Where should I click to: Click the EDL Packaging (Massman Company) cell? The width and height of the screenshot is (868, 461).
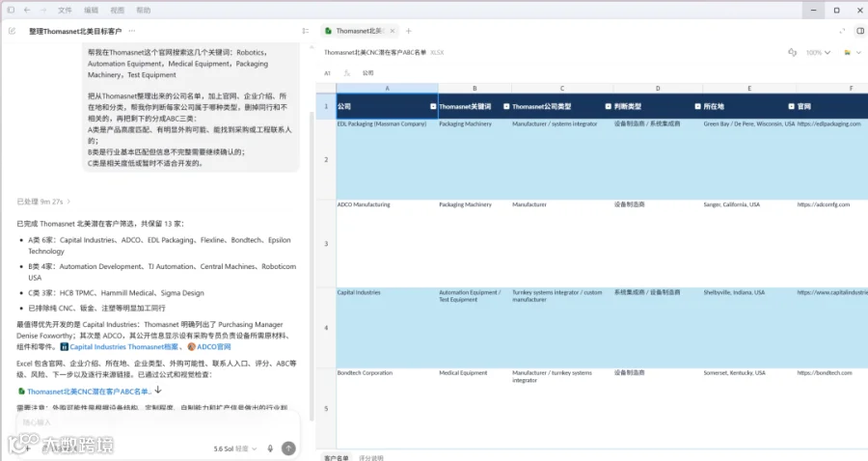(387, 159)
